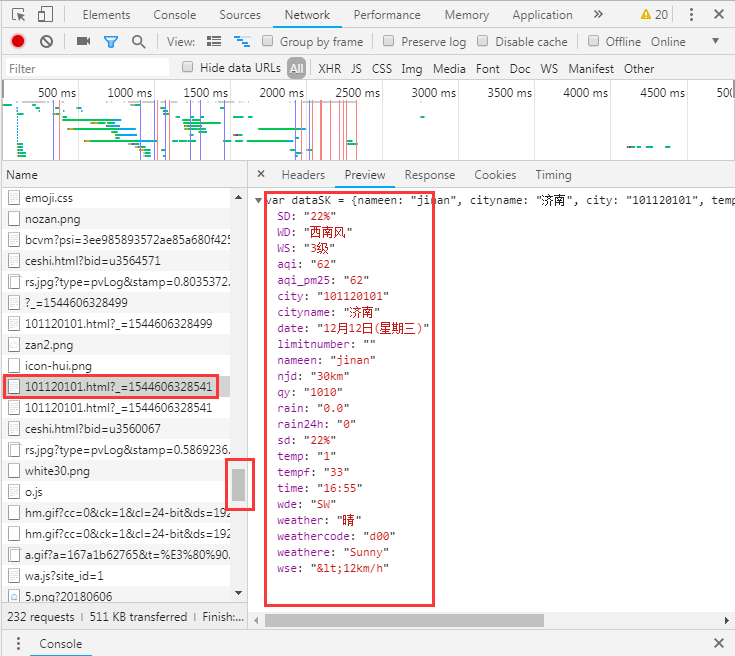Select the zan2.png request
Screen dimensions: 735x656
[117, 345]
